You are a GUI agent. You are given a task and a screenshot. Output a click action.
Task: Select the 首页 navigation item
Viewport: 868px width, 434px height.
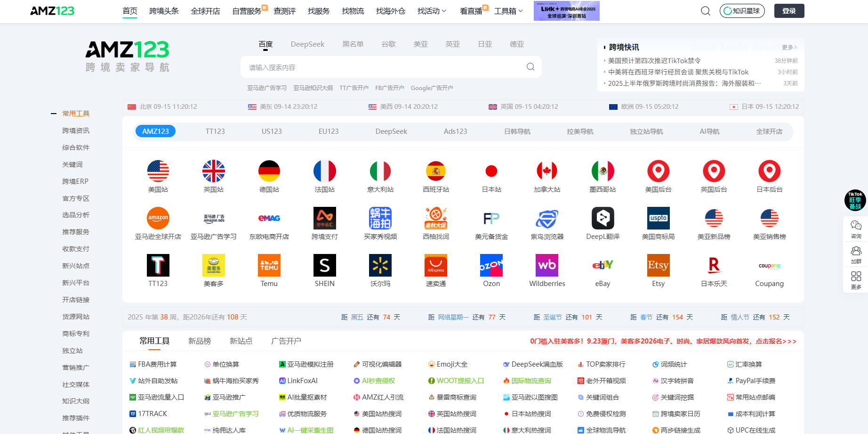130,11
